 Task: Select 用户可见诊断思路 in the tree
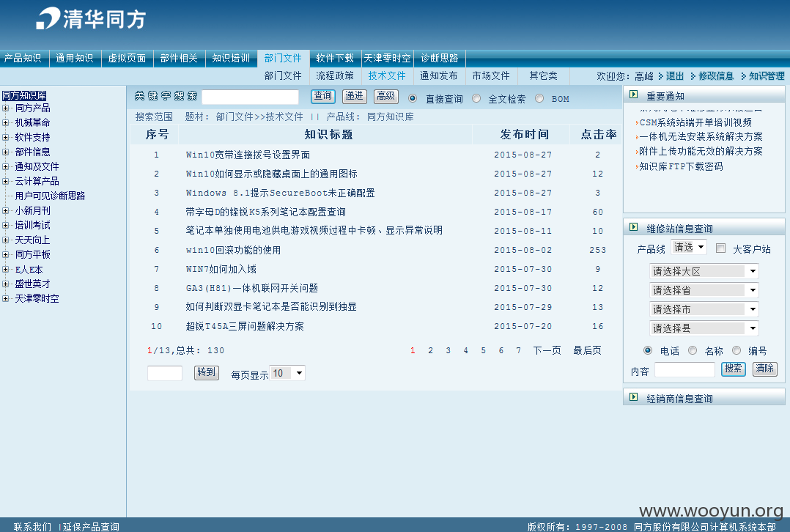click(x=50, y=196)
